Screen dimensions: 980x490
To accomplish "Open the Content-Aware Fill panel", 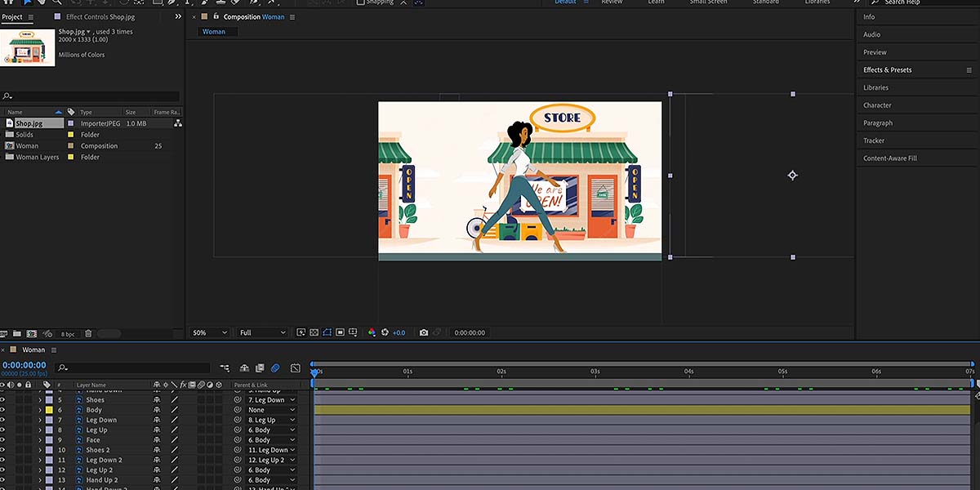I will pos(890,158).
